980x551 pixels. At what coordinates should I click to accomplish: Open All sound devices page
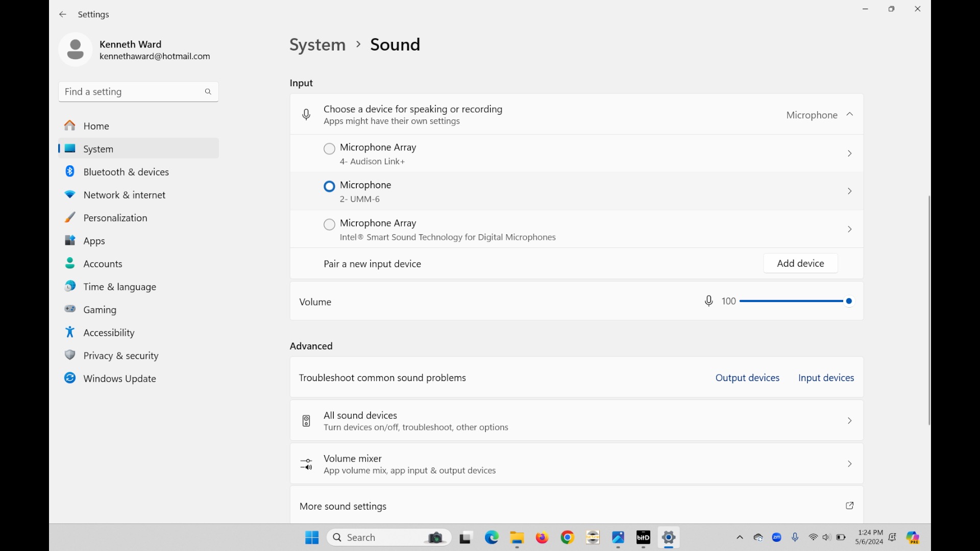[577, 421]
